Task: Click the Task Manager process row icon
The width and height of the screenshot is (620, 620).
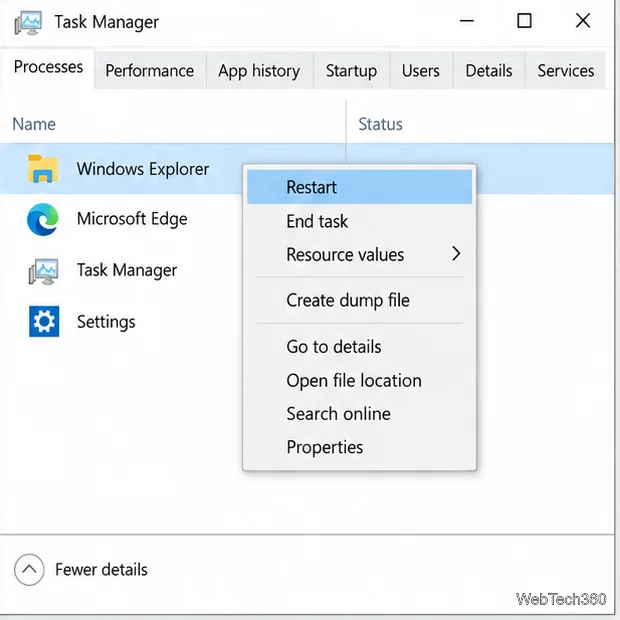Action: click(x=43, y=271)
